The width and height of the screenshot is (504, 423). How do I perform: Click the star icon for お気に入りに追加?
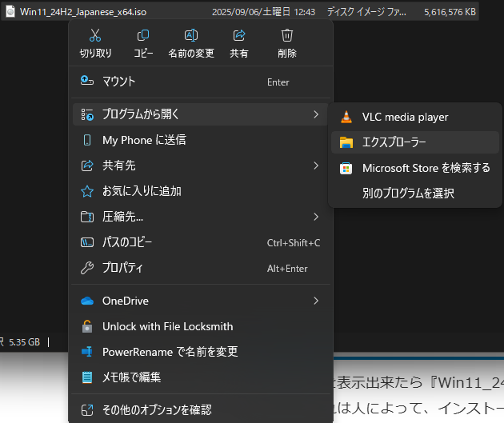pyautogui.click(x=86, y=191)
